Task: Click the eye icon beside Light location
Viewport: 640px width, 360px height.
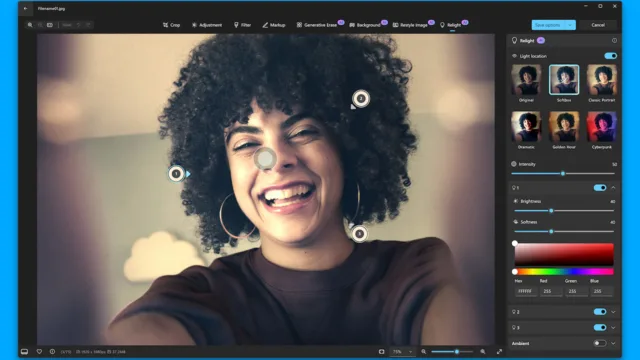Action: coord(514,56)
